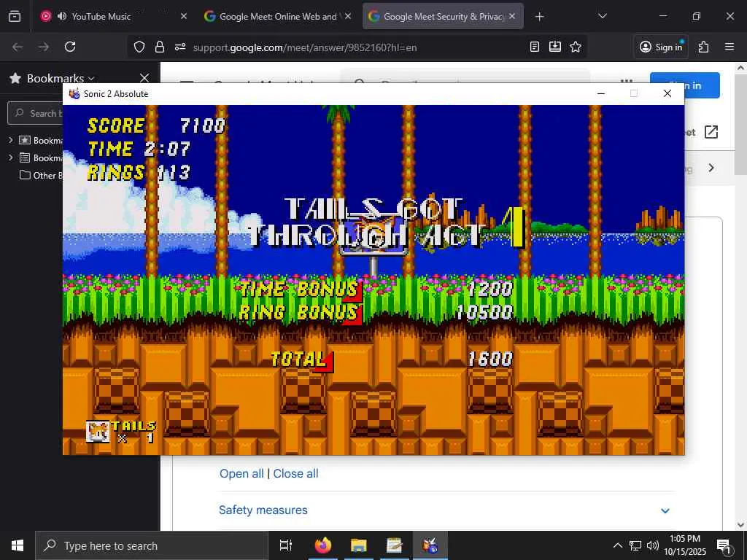Screen dimensions: 747x560
Task: Open tracking protection shield panel
Action: [x=139, y=47]
